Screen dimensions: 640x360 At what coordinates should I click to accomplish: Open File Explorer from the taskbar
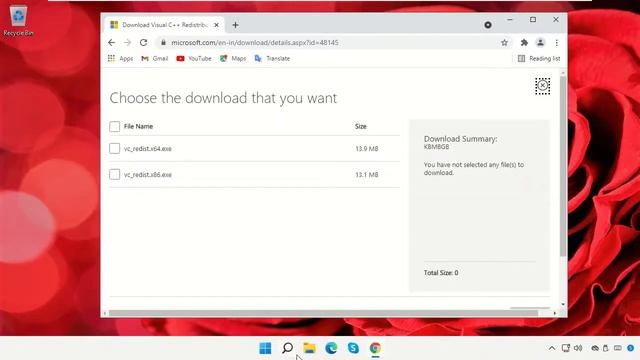309,348
